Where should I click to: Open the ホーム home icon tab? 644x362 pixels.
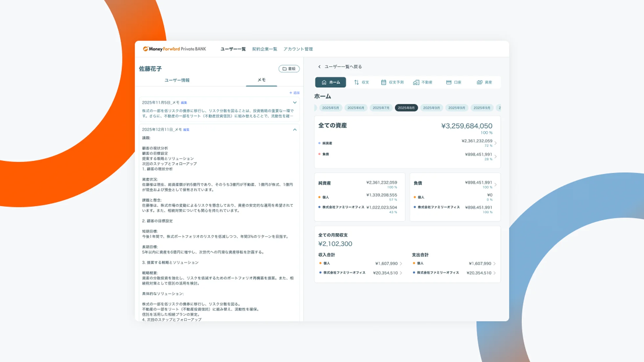coord(331,82)
